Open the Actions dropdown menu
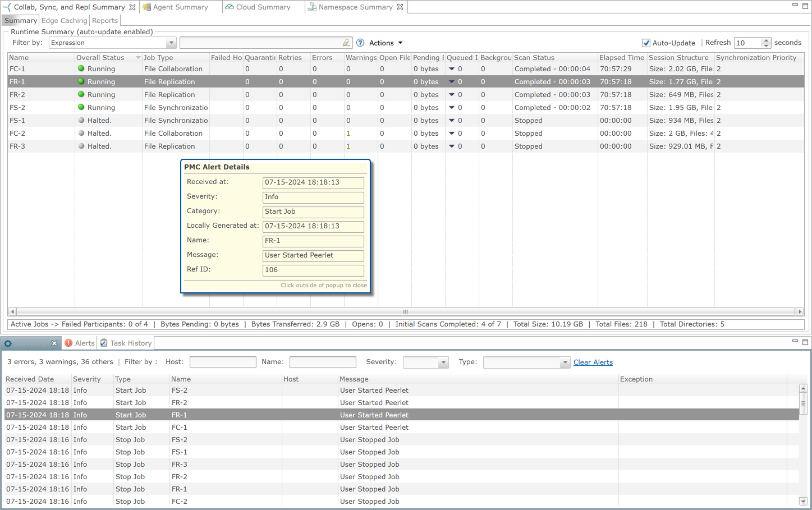 [386, 43]
